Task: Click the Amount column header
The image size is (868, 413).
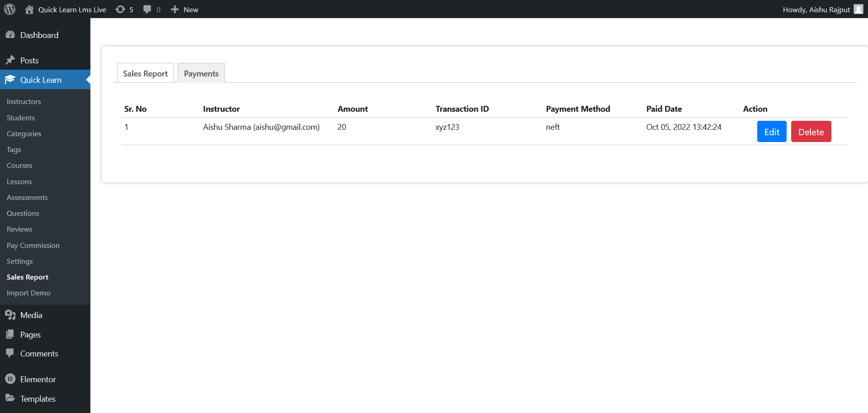Action: (353, 109)
